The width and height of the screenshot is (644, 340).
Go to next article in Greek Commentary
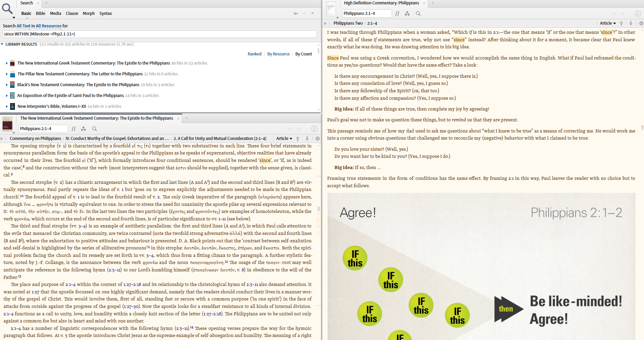pyautogui.click(x=307, y=139)
